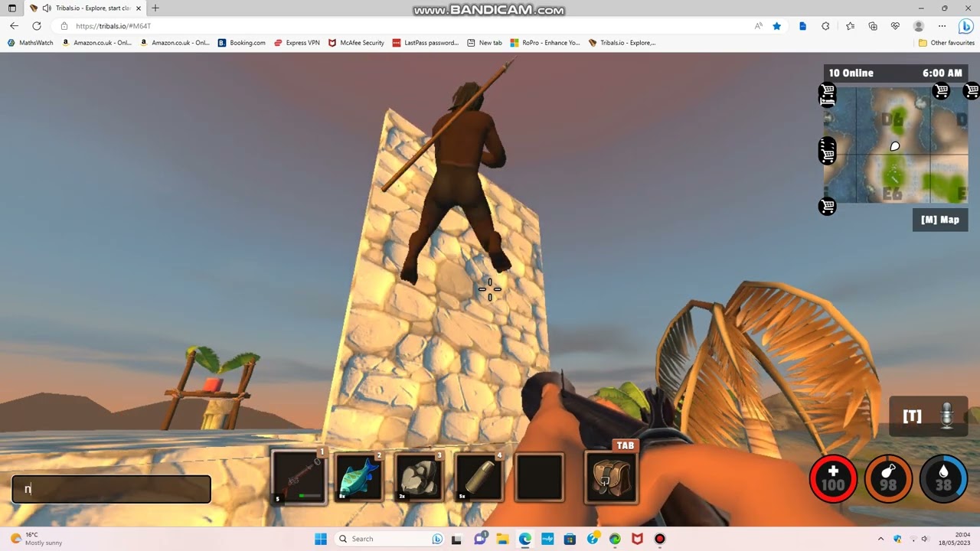Open the weather widget showing 16°C

pos(35,539)
